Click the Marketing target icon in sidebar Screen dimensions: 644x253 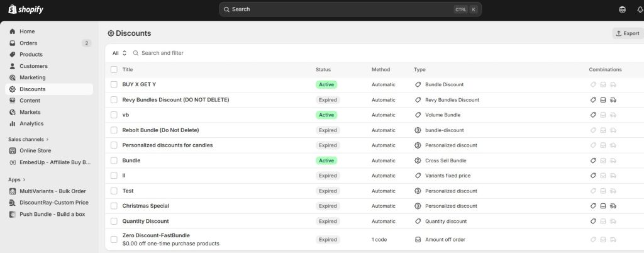(x=13, y=77)
